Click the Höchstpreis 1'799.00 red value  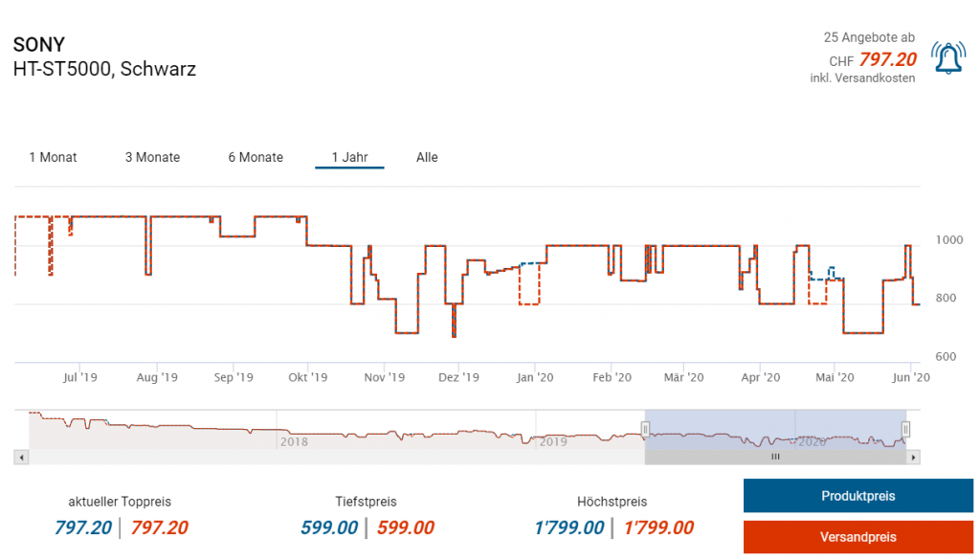(658, 527)
